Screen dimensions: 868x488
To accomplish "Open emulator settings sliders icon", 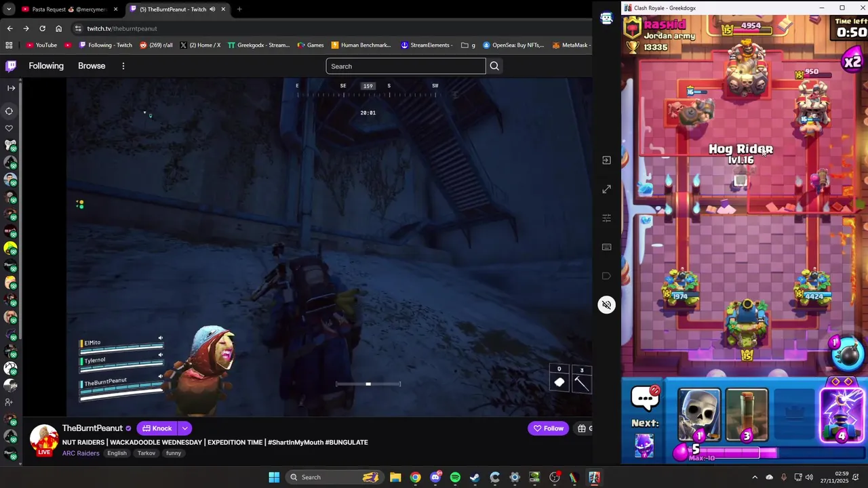I will pos(606,218).
